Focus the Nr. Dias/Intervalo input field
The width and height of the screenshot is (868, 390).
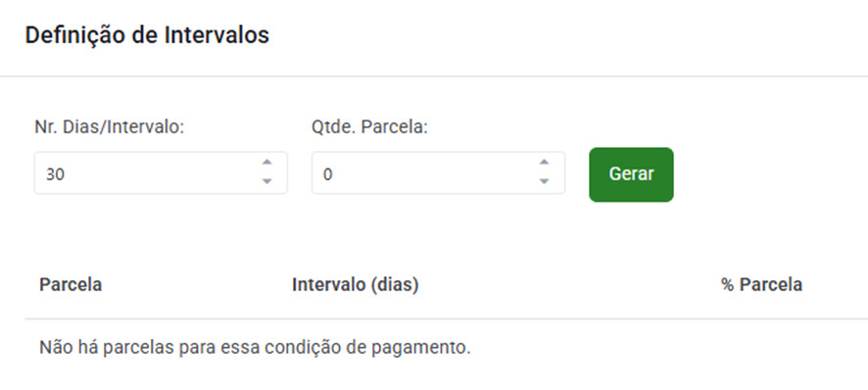pos(161,172)
